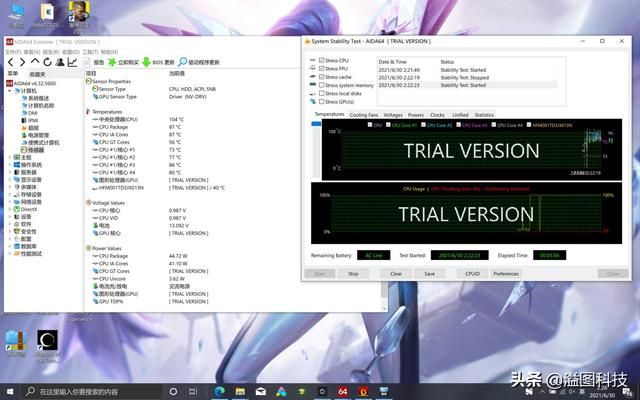Viewport: 640px width, 400px height.
Task: Click the Stop button in Stability Test
Action: click(x=353, y=274)
